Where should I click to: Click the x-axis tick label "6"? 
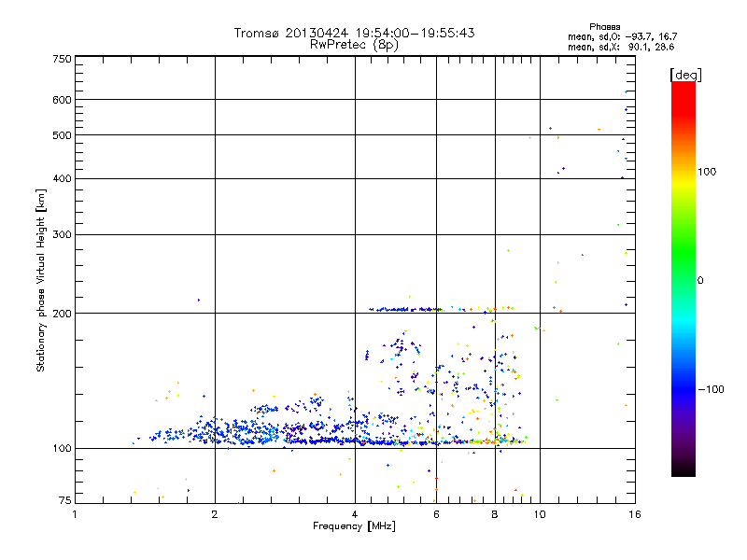click(x=436, y=514)
